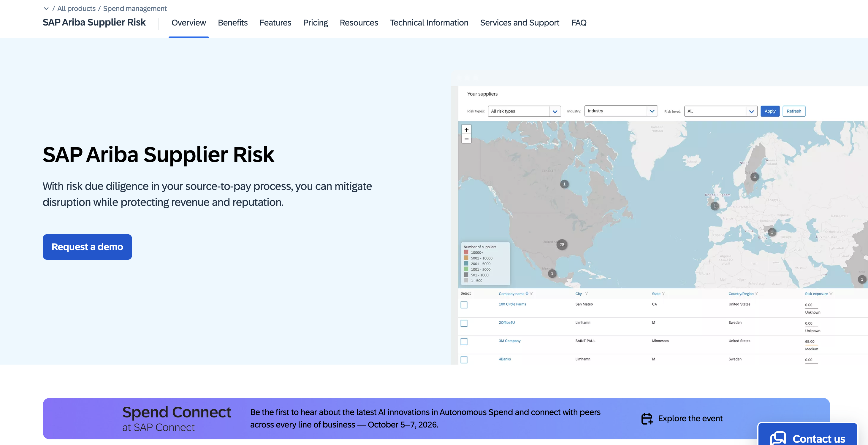
Task: Open the All products breadcrumb link
Action: pos(77,8)
